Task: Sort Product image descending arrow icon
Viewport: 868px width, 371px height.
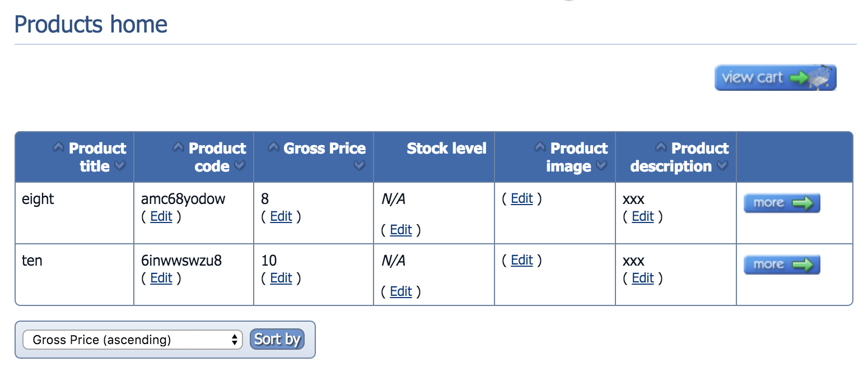Action: pyautogui.click(x=601, y=166)
